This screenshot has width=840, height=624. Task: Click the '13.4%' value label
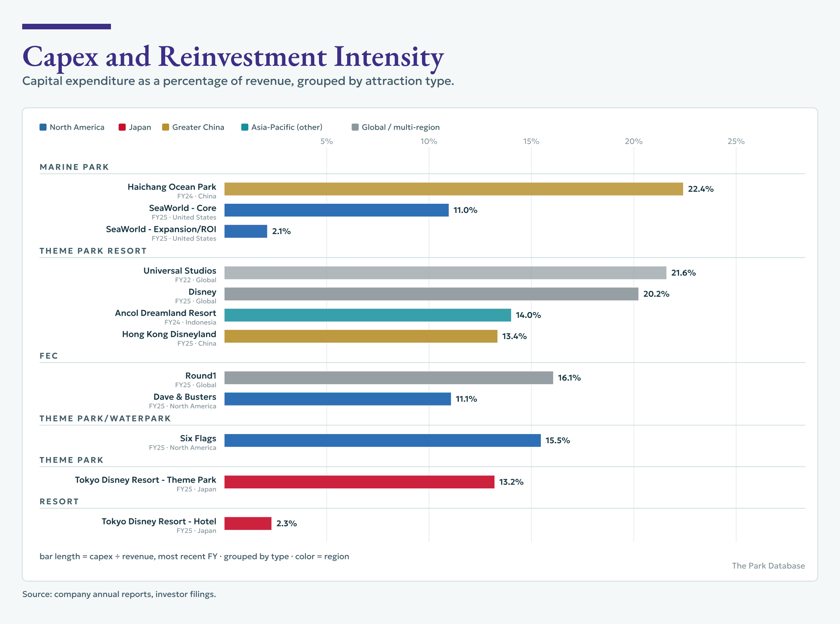click(x=515, y=336)
